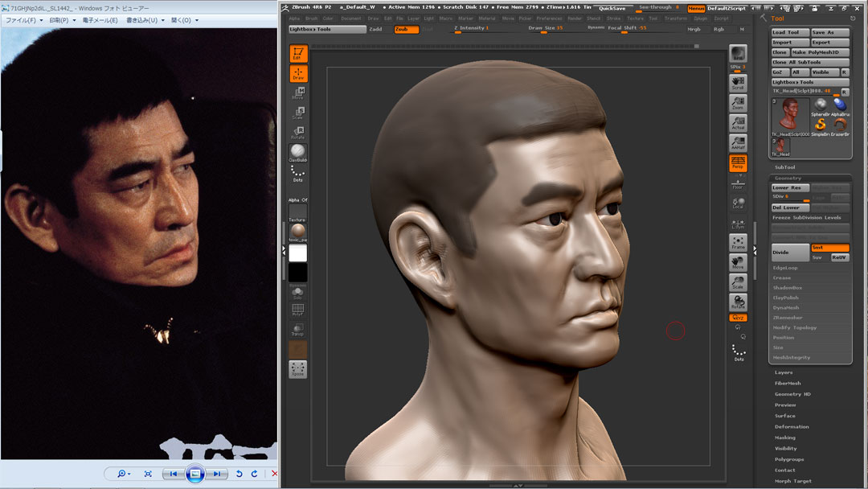
Task: Click the Xpose icon
Action: 298,369
